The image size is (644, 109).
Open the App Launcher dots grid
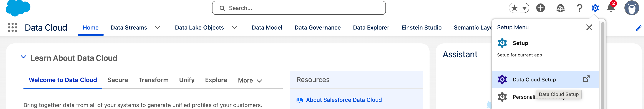(x=13, y=27)
